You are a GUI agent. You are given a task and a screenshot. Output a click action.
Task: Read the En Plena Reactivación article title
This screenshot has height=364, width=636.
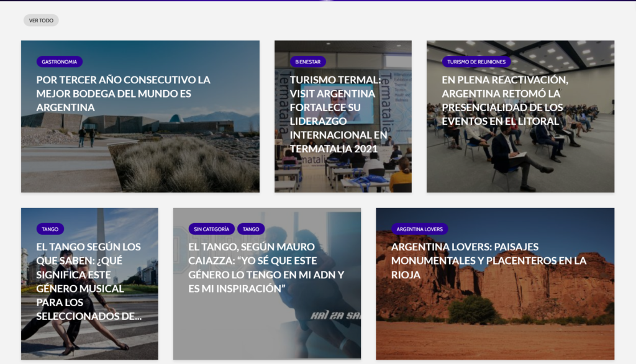tap(502, 100)
